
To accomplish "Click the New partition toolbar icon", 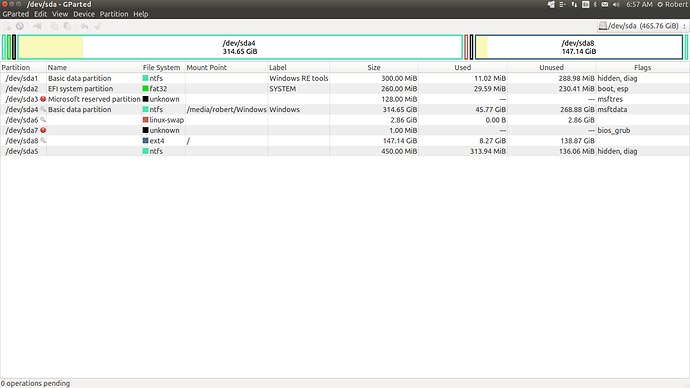I will tap(7, 26).
